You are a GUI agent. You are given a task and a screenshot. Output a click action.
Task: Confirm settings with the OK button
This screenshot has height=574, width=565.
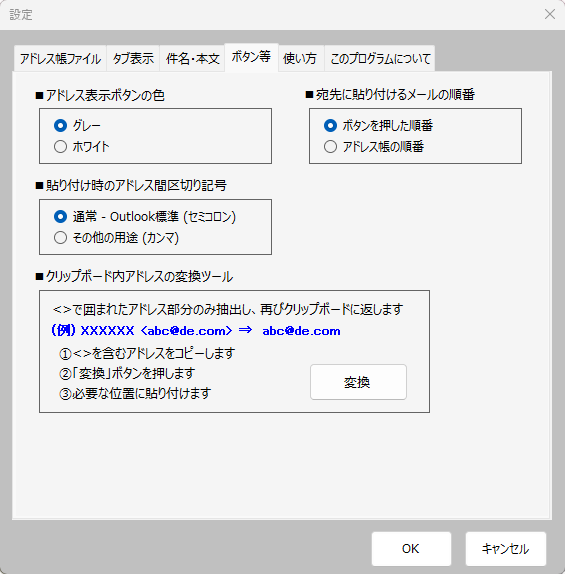pos(411,549)
